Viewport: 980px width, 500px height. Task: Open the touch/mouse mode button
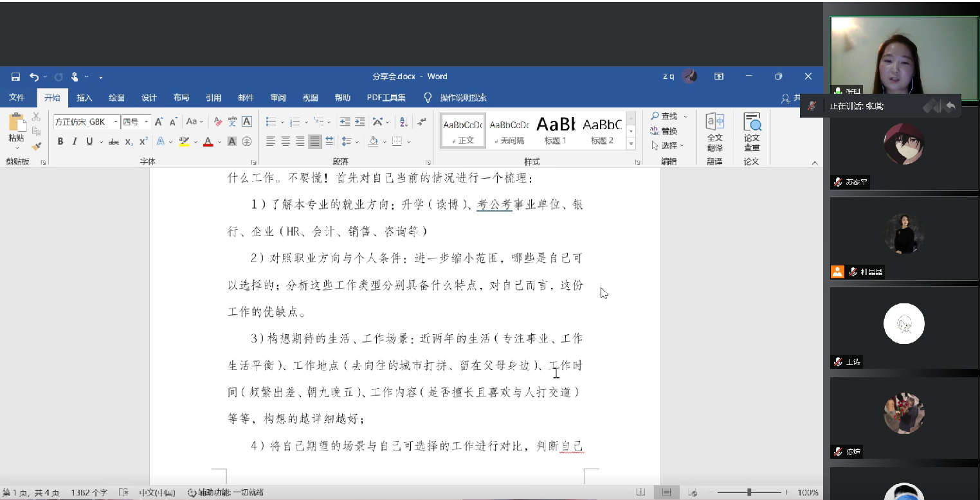[75, 76]
